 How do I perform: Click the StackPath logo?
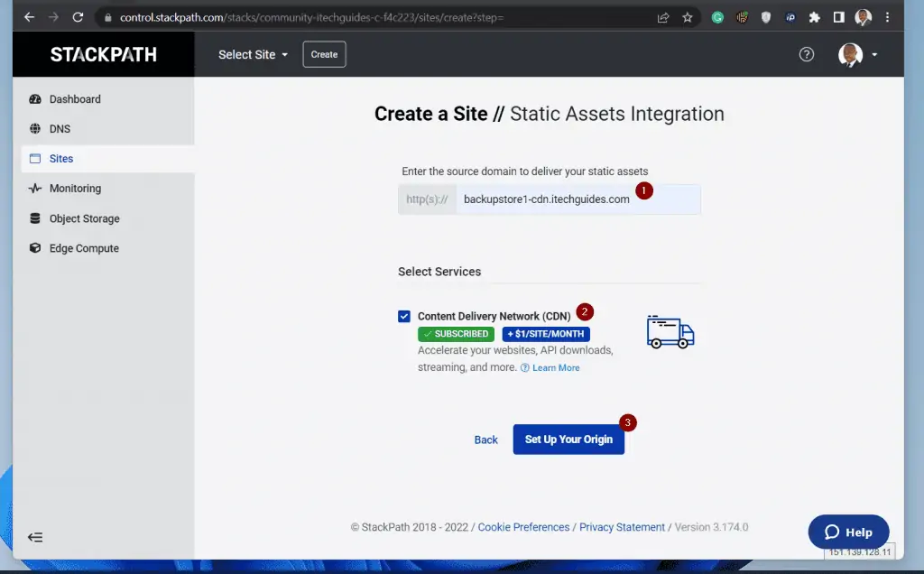coord(104,54)
